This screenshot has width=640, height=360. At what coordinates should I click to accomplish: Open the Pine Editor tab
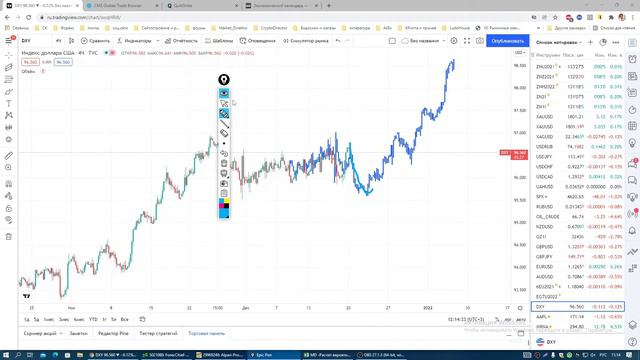[113, 333]
